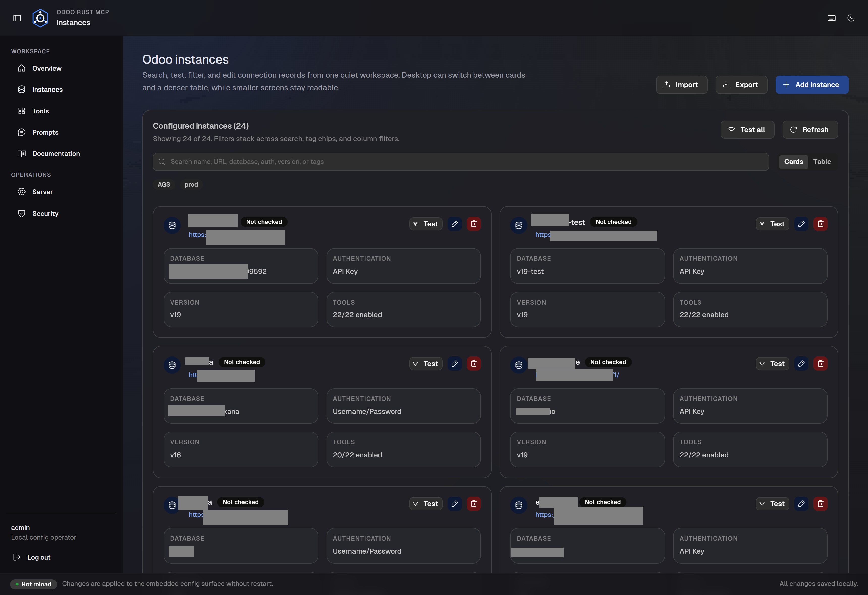
Task: Edit the v16 instance with 20/22 tools
Action: (454, 364)
